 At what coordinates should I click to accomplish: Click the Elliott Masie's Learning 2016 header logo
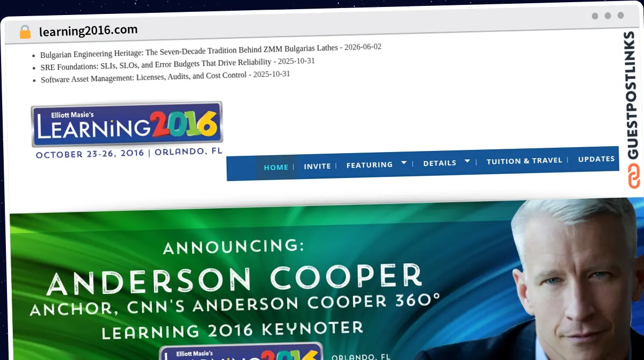[x=127, y=124]
